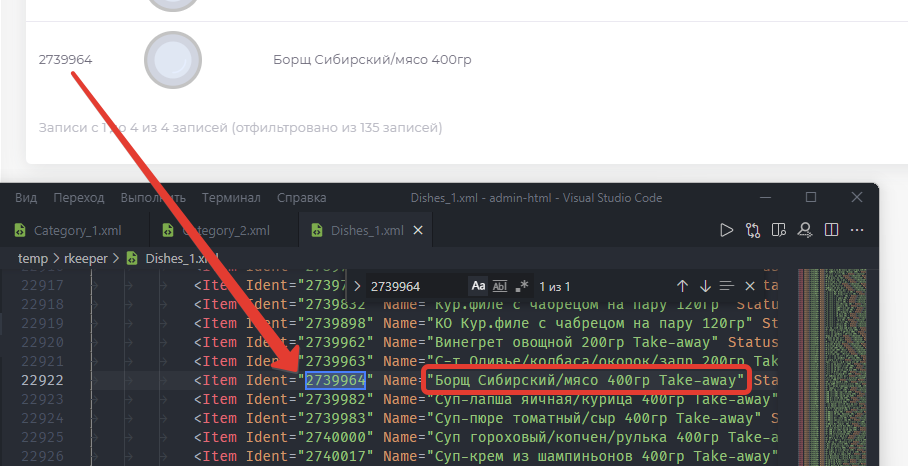
Task: Open the Справка menu
Action: [x=301, y=198]
